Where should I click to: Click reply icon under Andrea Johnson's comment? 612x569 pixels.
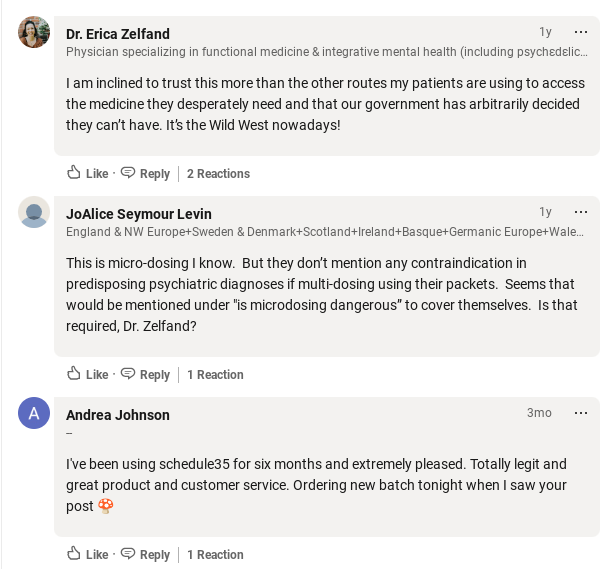pos(128,554)
